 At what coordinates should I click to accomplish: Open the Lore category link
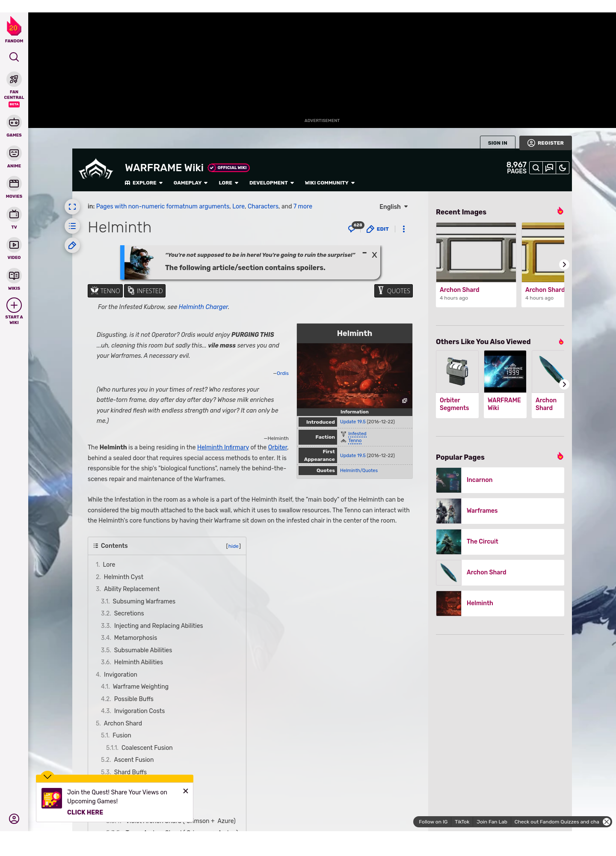pos(238,206)
